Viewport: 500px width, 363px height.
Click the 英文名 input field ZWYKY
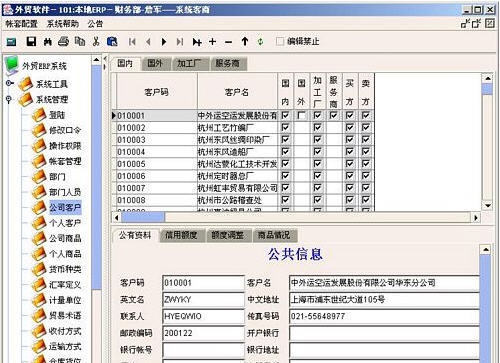tap(203, 299)
